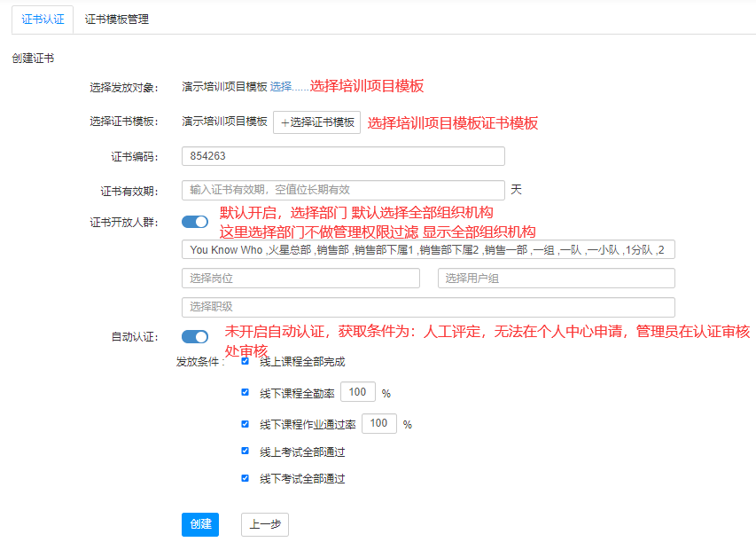756x542 pixels.
Task: Uncheck 线上考试全部通过 checkbox
Action: [246, 452]
